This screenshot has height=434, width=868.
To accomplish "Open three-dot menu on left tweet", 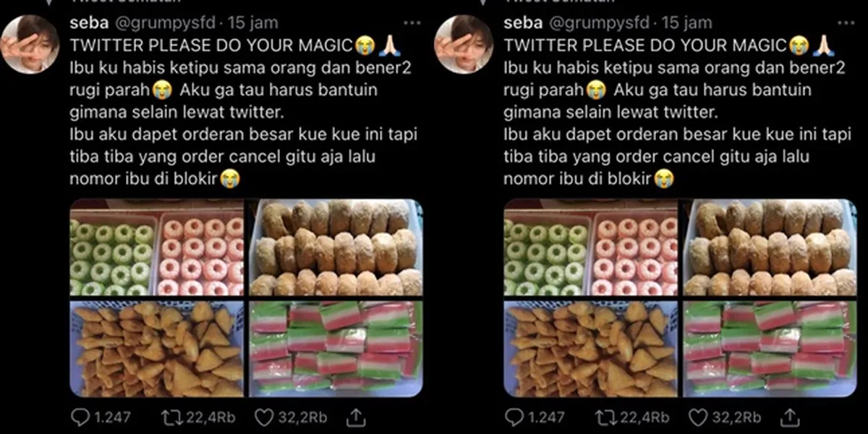I will pyautogui.click(x=412, y=23).
